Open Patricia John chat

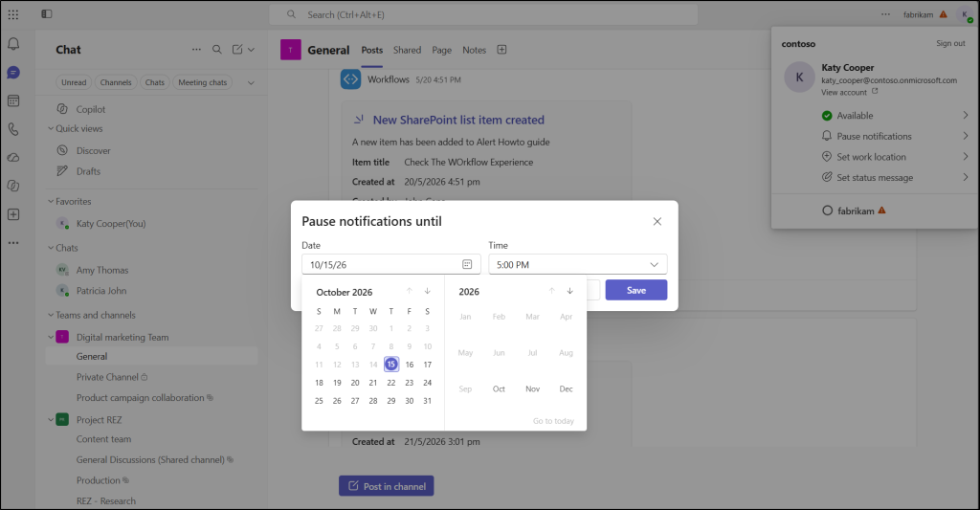[101, 291]
